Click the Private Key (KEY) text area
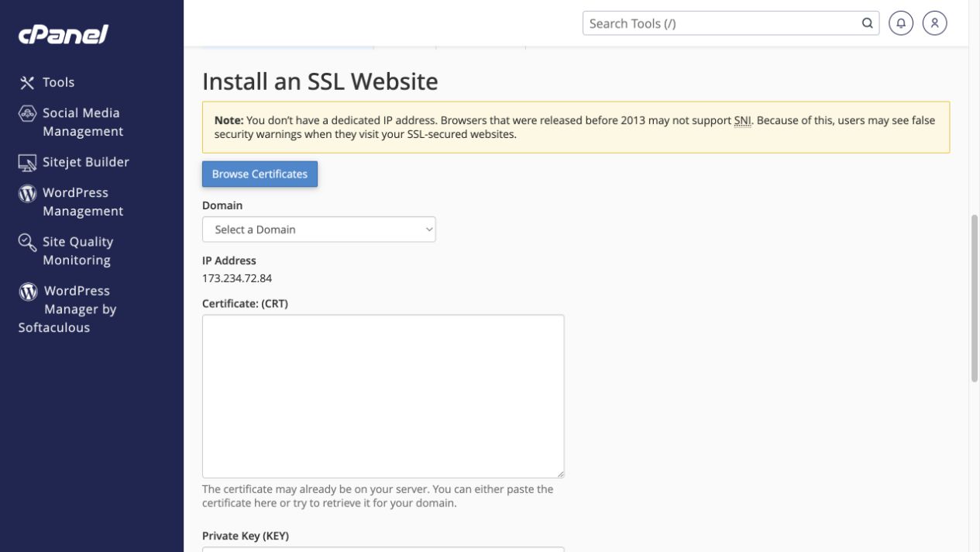980x552 pixels. [383, 549]
